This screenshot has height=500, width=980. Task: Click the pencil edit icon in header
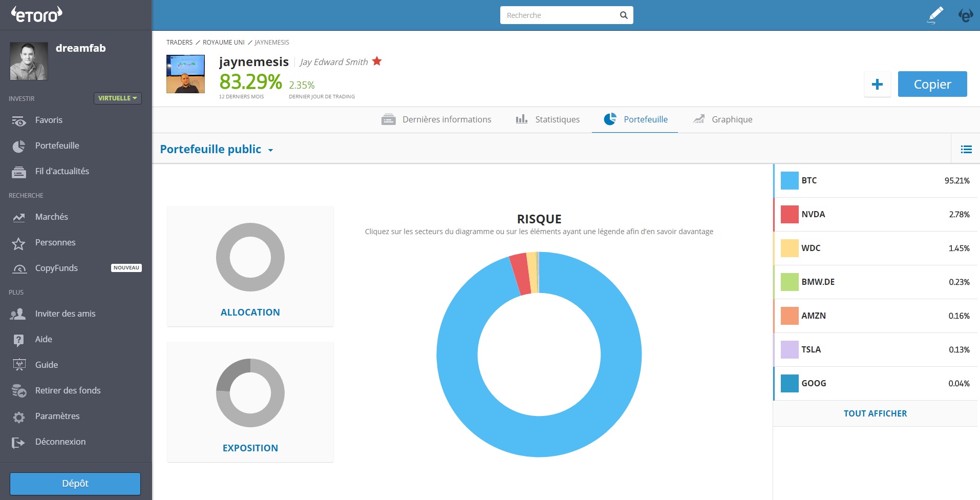point(935,15)
